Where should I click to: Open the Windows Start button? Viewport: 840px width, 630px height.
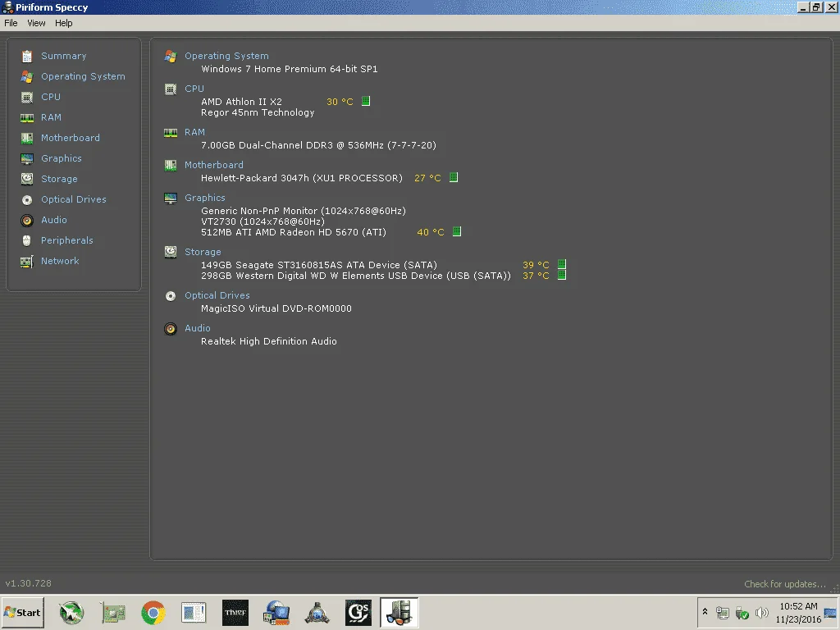point(22,612)
